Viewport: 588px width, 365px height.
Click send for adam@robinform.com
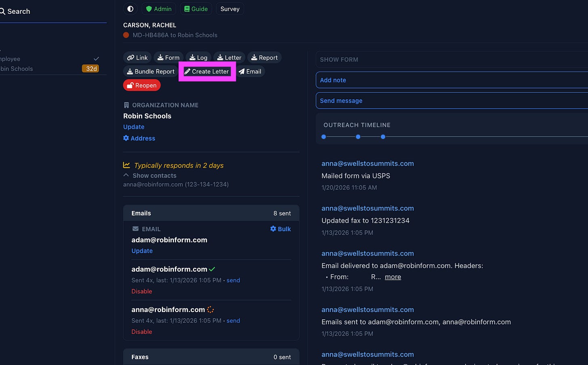tap(233, 280)
